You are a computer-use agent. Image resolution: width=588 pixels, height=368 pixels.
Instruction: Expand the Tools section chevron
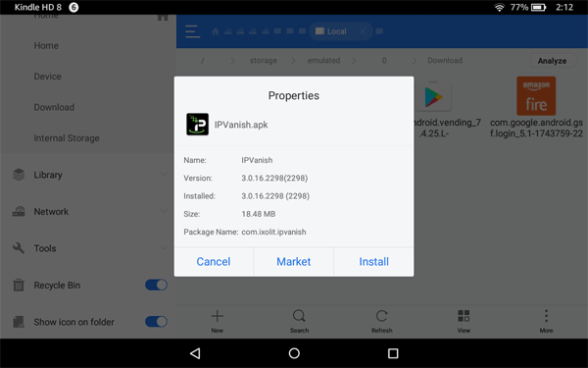(164, 247)
